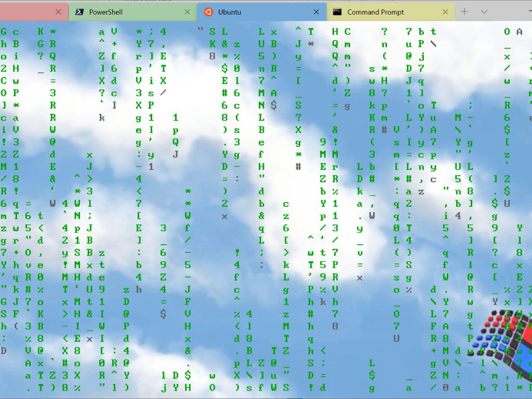The image size is (532, 399).
Task: Click the Command Prompt icon on its tab
Action: pyautogui.click(x=337, y=12)
